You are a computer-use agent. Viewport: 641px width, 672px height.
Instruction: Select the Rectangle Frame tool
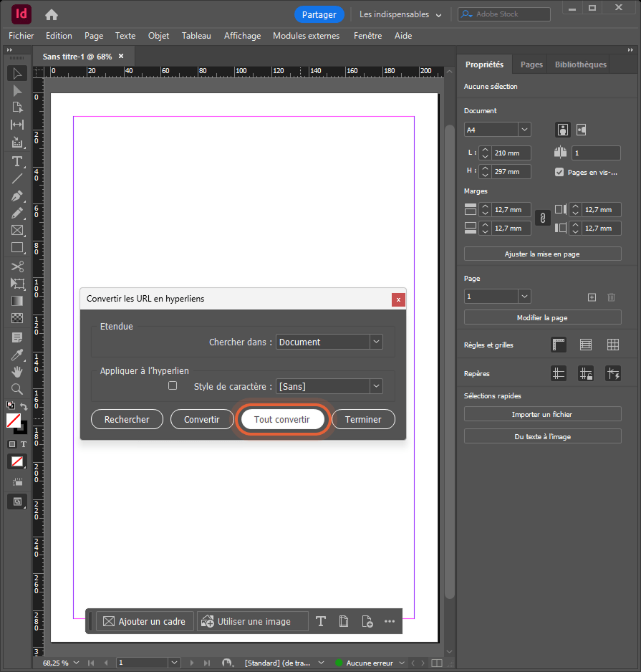point(17,230)
